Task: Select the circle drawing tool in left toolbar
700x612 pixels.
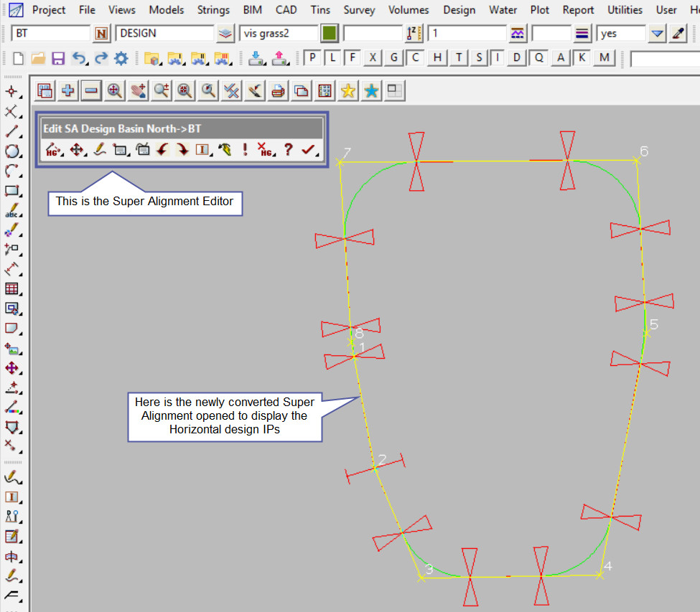Action: tap(11, 151)
